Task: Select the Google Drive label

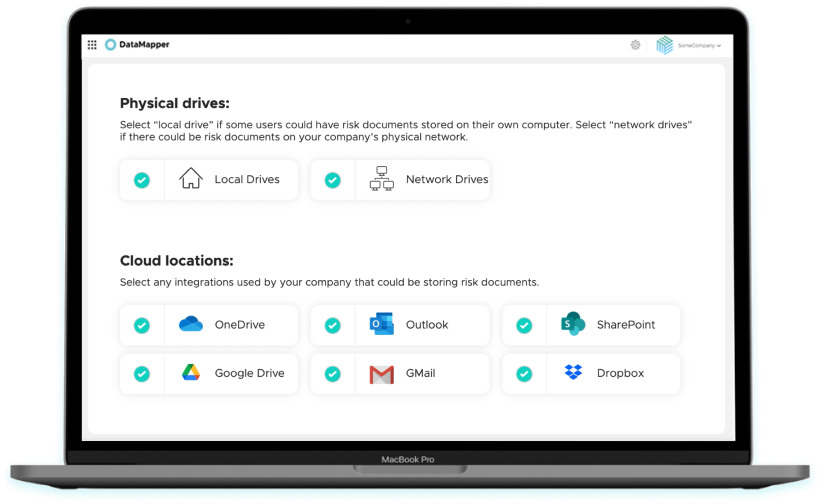Action: click(x=249, y=373)
